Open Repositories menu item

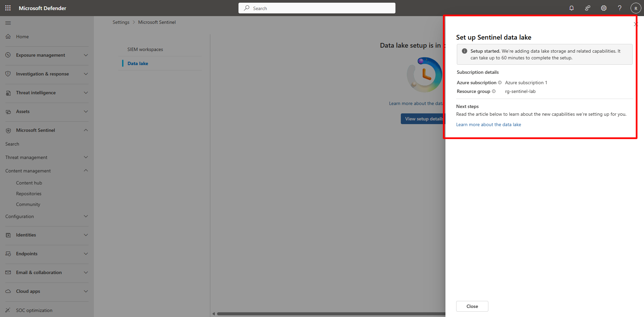(29, 194)
